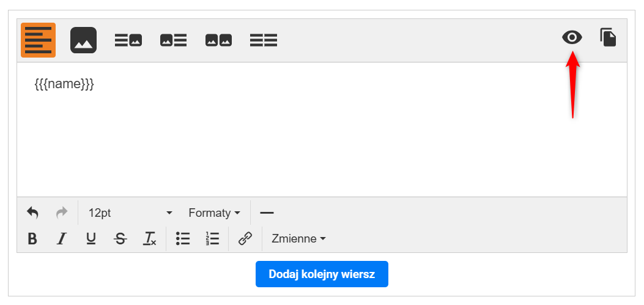Select the two-images row layout

pos(218,40)
